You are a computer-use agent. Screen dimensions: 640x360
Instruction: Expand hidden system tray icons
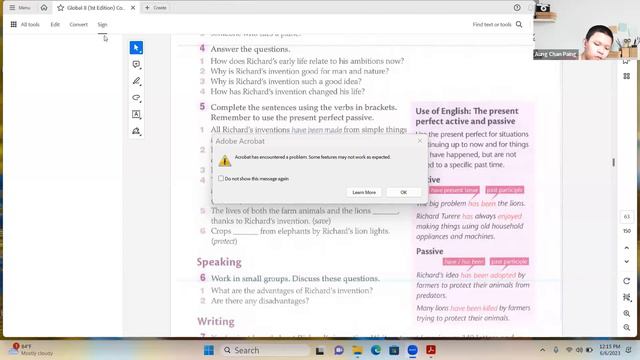pyautogui.click(x=542, y=350)
